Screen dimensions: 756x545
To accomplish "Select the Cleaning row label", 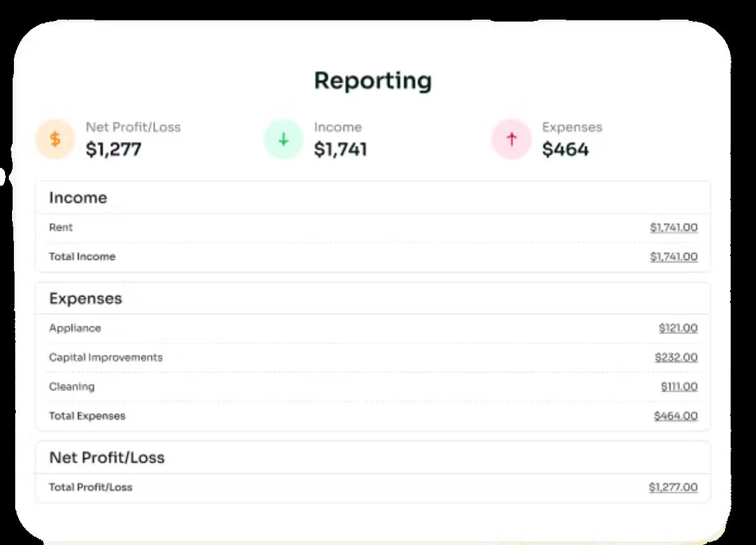I will [72, 387].
